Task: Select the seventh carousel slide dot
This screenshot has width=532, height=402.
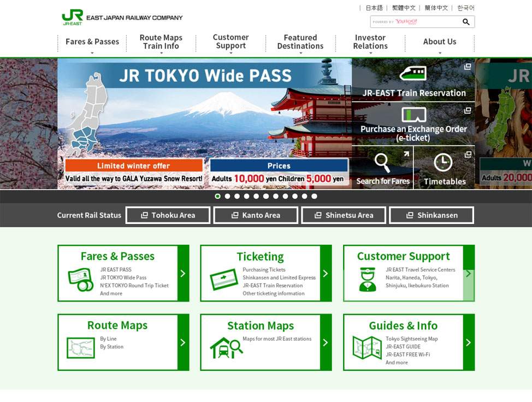Action: point(276,196)
